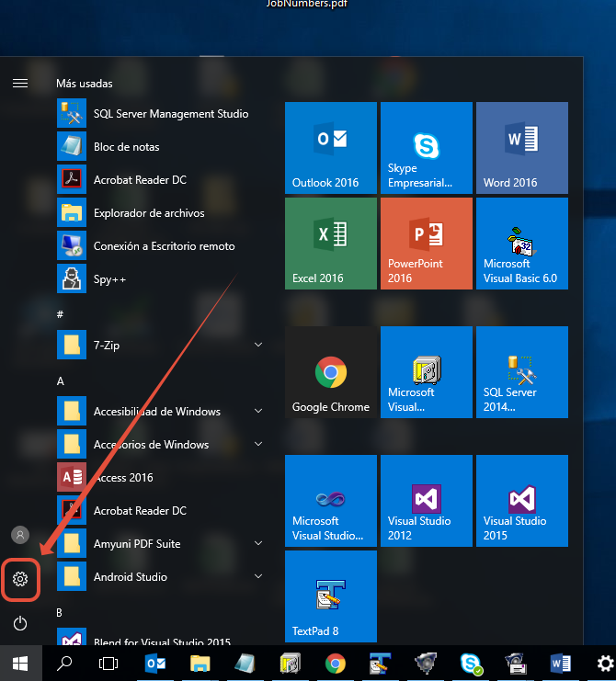Open Conexión a Escritorio remoto

point(162,245)
